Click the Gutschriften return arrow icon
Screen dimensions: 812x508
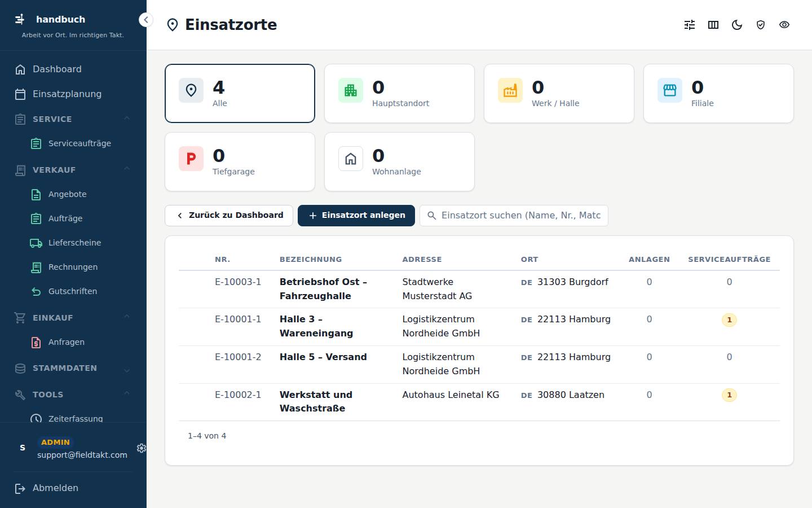[x=36, y=292]
